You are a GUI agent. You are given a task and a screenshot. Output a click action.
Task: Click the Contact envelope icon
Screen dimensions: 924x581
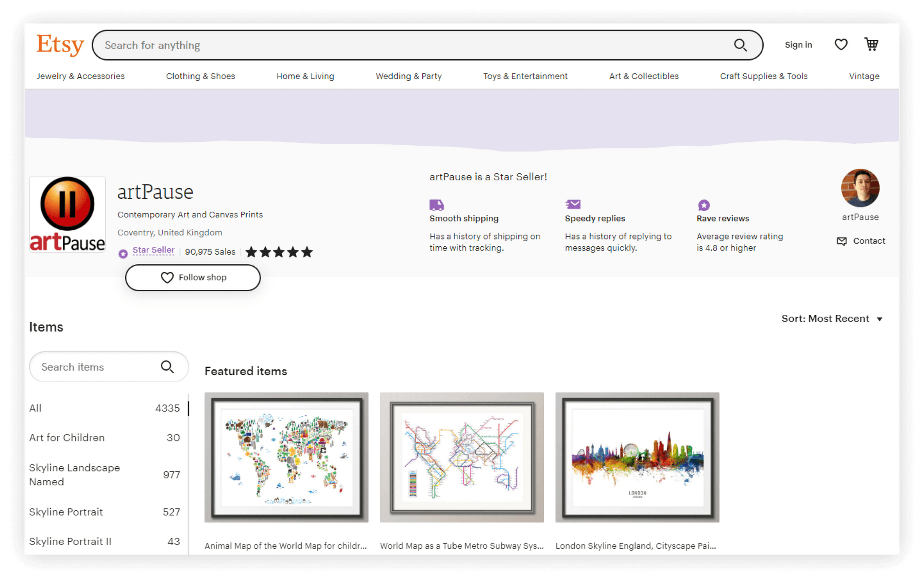click(842, 241)
